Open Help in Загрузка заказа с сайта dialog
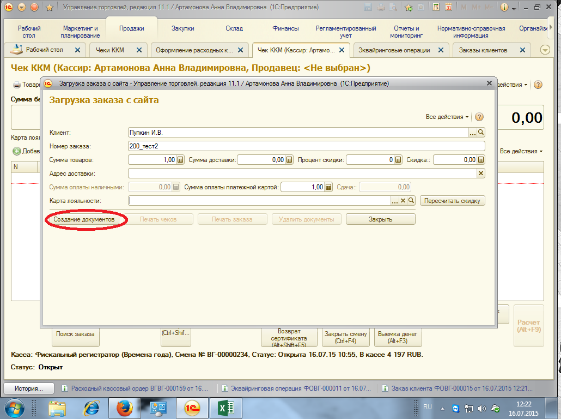This screenshot has height=419, width=561. tap(479, 117)
